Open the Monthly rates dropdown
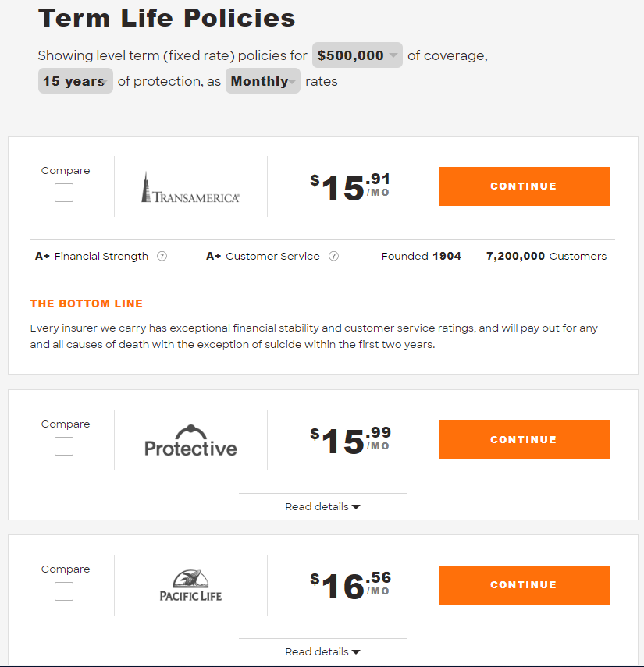This screenshot has width=644, height=667. (x=262, y=81)
